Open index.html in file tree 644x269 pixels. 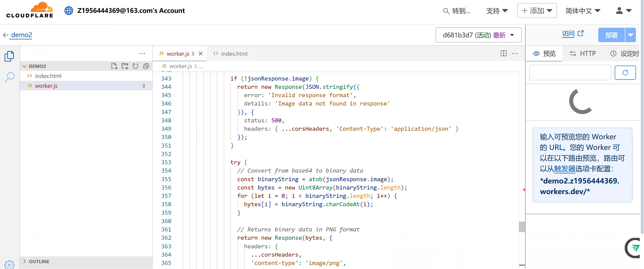click(86, 76)
